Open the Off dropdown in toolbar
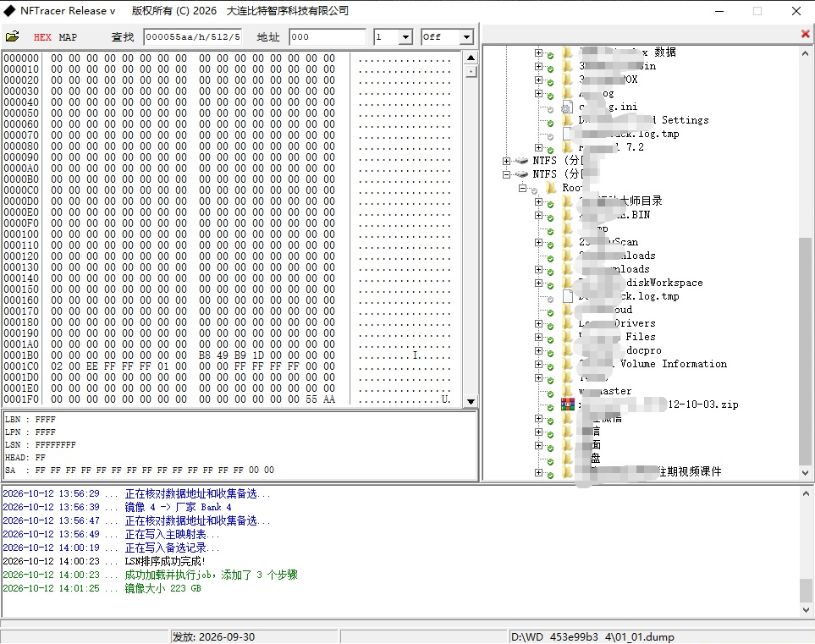This screenshot has width=815, height=644. pyautogui.click(x=466, y=37)
